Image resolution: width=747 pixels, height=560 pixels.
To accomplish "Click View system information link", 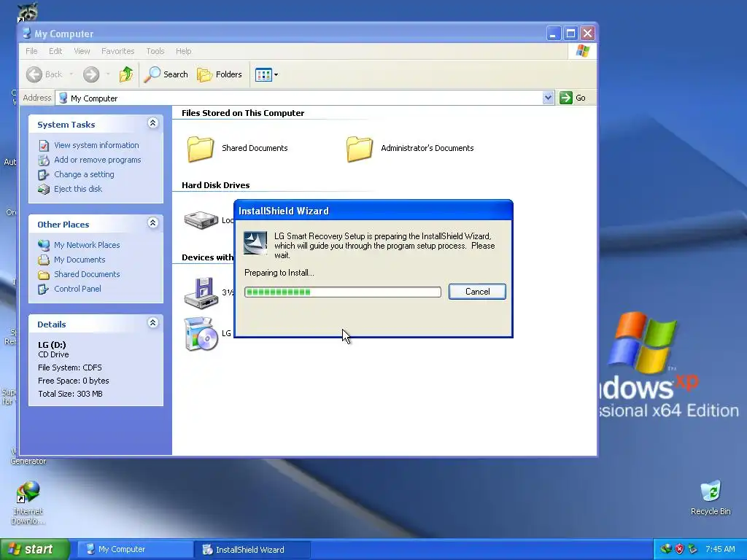I will [x=96, y=145].
